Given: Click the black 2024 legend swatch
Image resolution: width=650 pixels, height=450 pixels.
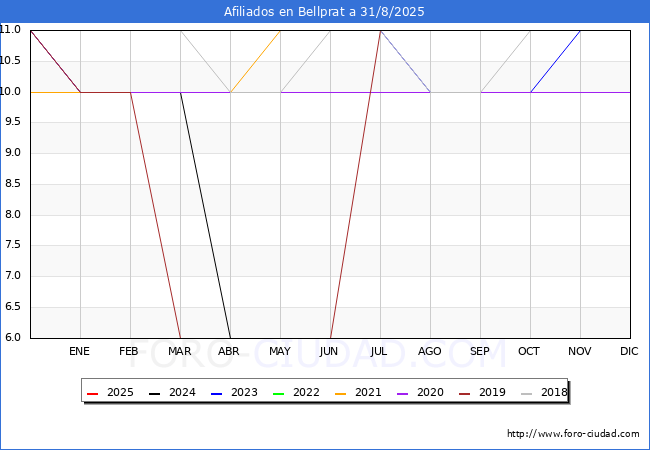Looking at the screenshot, I should coord(154,393).
